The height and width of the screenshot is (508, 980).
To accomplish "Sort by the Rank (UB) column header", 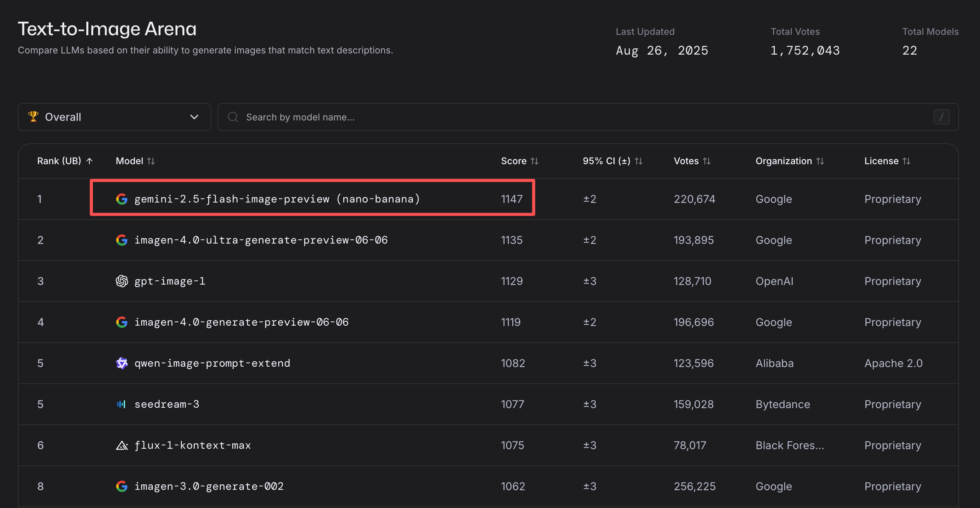I will pos(65,161).
